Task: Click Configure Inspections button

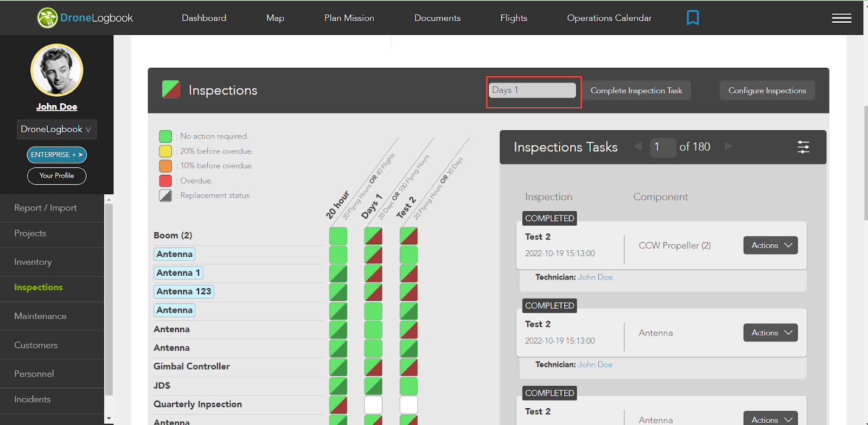Action: click(767, 91)
